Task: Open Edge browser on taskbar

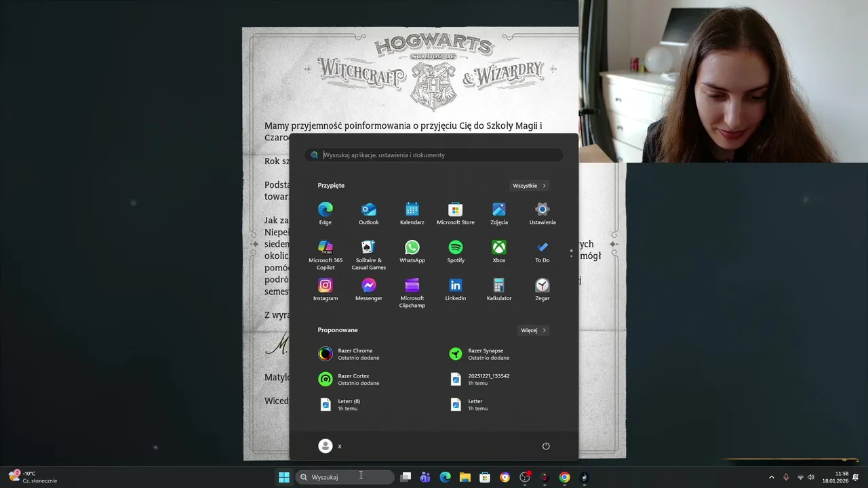Action: point(445,477)
